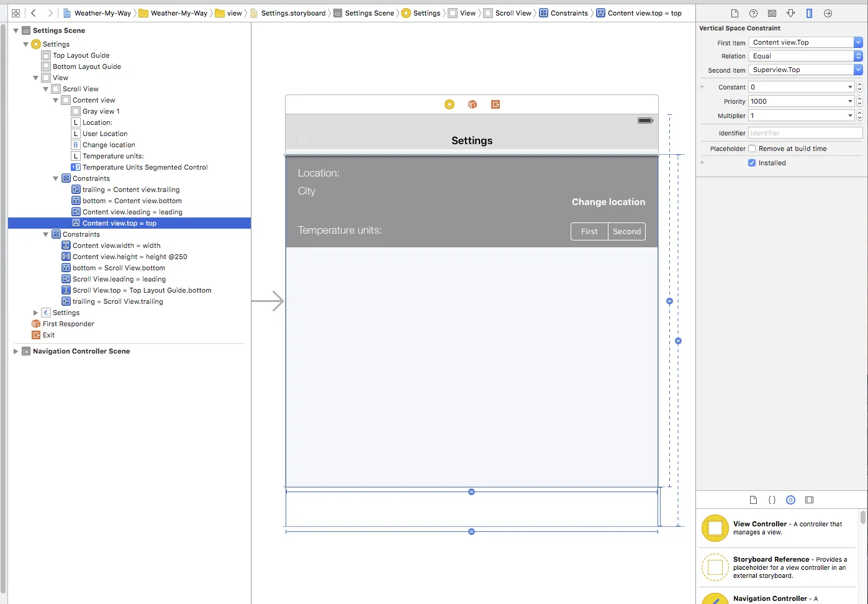This screenshot has width=868, height=604.
Task: Show the Attributes inspector
Action: pyautogui.click(x=790, y=13)
